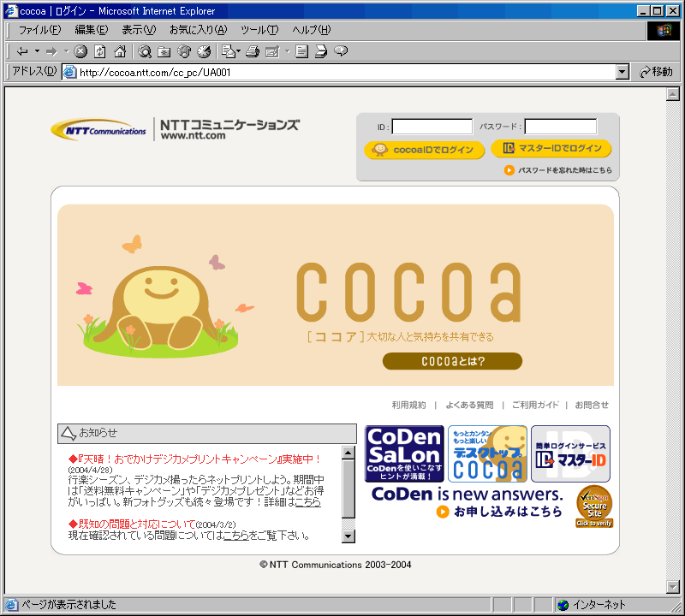Open the Search pane icon

point(145,51)
